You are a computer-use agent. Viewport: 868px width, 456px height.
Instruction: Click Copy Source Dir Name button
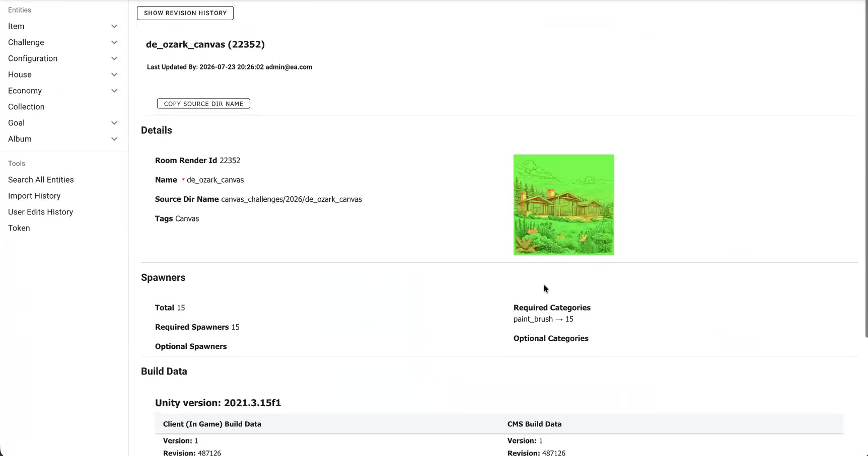(x=203, y=104)
